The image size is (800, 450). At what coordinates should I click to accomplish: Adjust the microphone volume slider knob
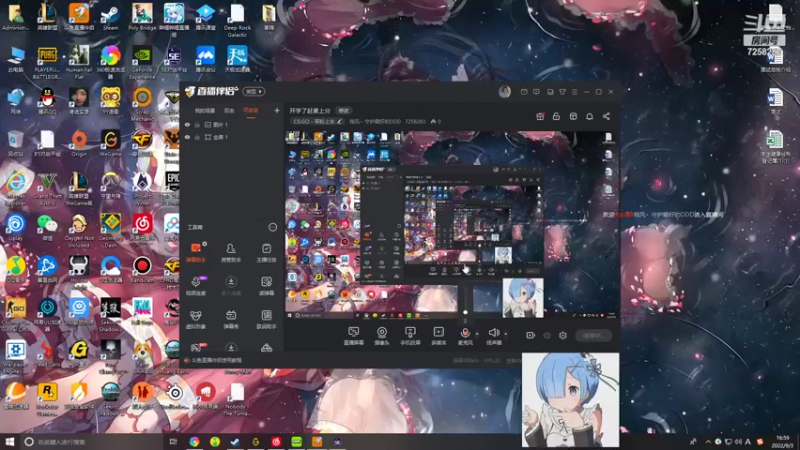click(x=465, y=312)
